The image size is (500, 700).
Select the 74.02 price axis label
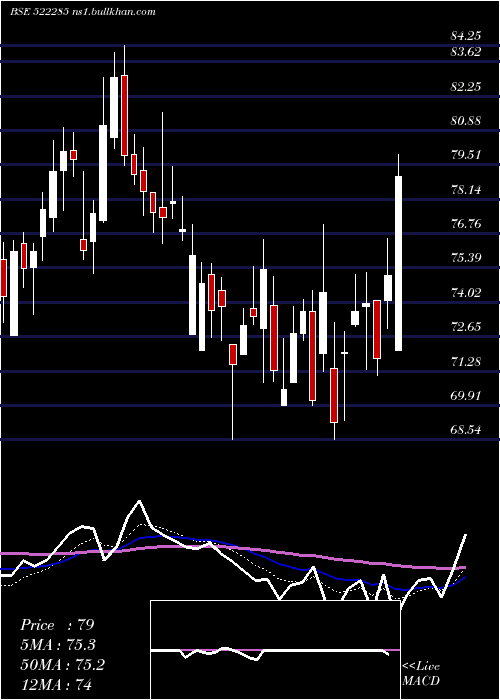(466, 293)
